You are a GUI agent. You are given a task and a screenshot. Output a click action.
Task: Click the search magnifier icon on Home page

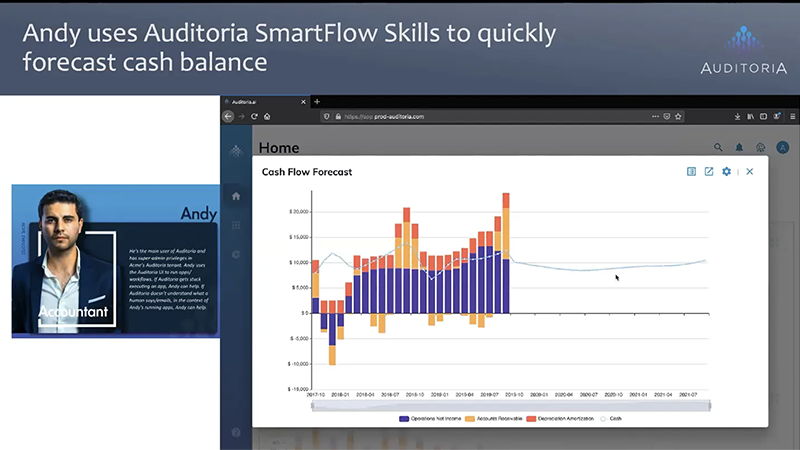[x=718, y=147]
